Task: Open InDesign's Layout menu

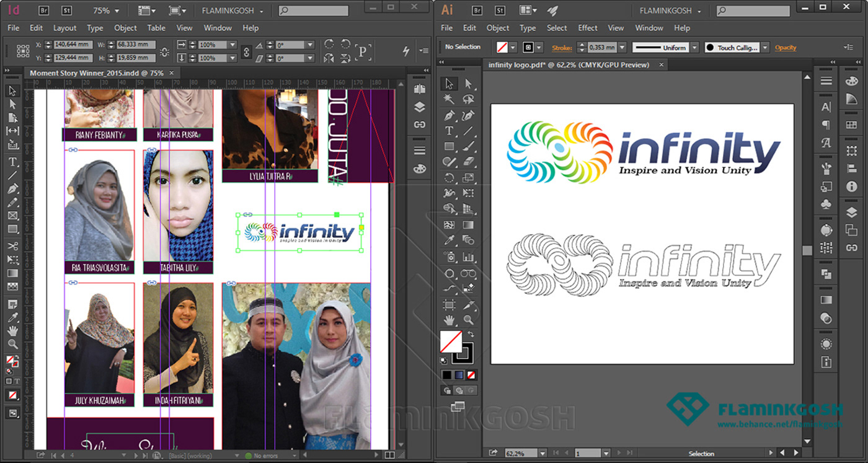Action: [64, 28]
